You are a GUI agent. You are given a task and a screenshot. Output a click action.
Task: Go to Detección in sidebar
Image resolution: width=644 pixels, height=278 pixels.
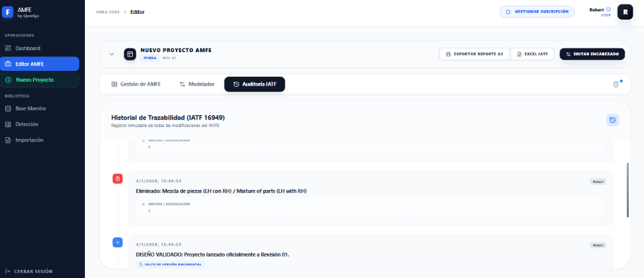[26, 125]
